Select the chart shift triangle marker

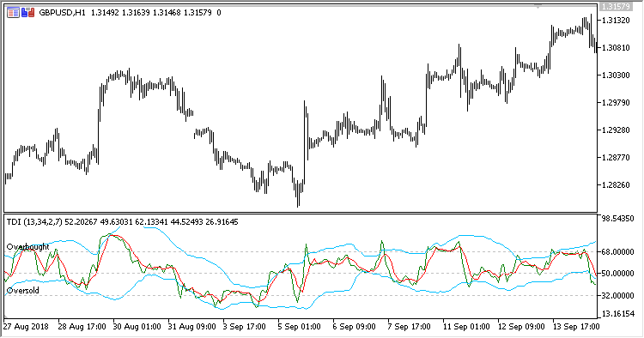pyautogui.click(x=538, y=6)
